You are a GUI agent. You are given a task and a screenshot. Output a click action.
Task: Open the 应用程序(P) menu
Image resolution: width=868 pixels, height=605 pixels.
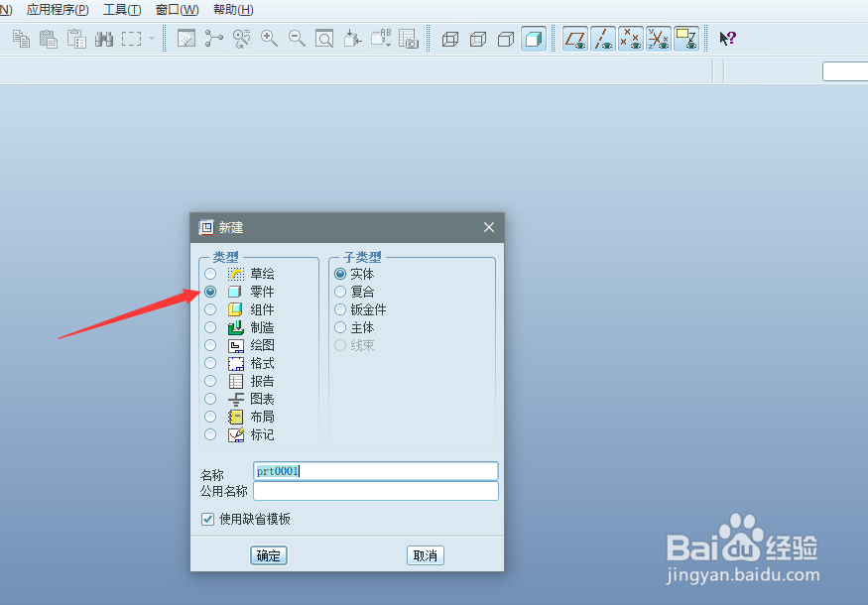point(58,10)
